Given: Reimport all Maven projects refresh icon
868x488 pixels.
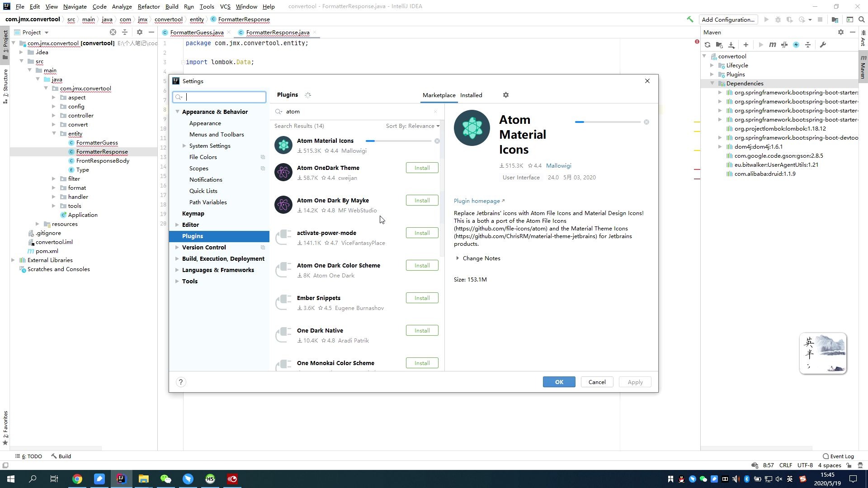Looking at the screenshot, I should click(708, 45).
